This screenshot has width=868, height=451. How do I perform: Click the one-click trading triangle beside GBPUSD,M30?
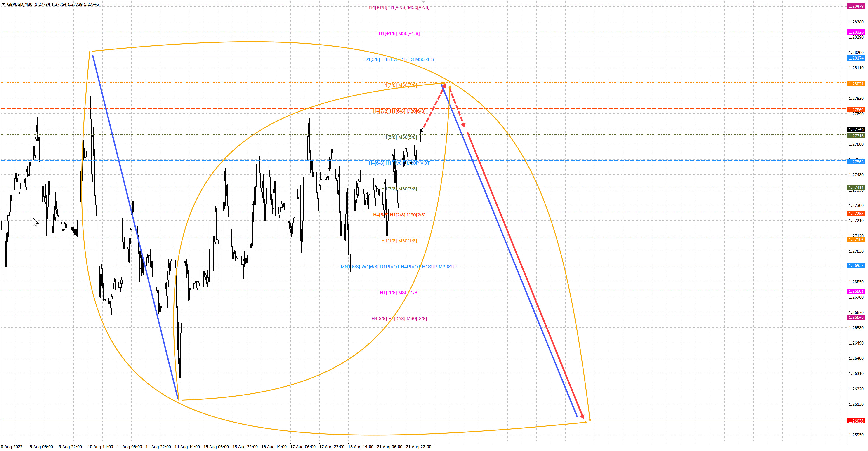[x=3, y=4]
